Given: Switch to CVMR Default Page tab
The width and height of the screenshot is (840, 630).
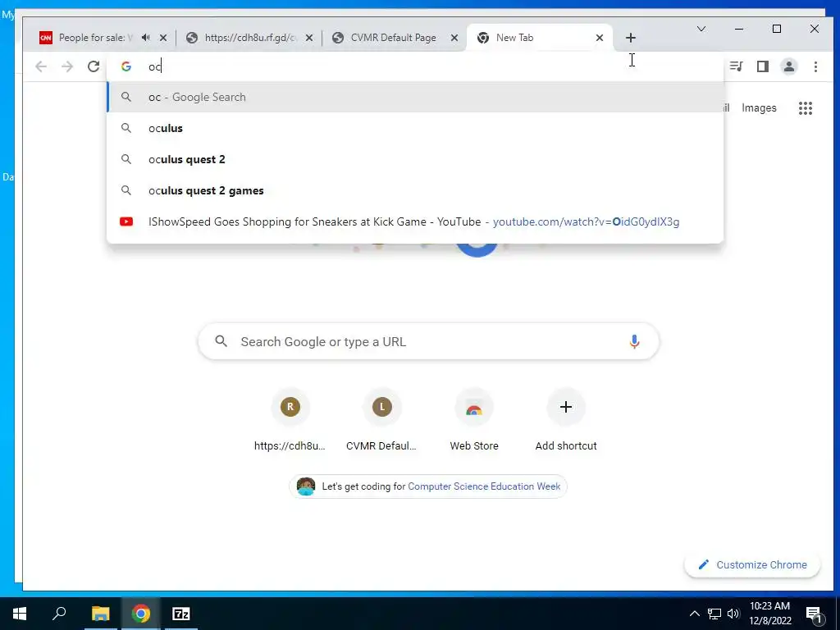Looking at the screenshot, I should tap(393, 38).
